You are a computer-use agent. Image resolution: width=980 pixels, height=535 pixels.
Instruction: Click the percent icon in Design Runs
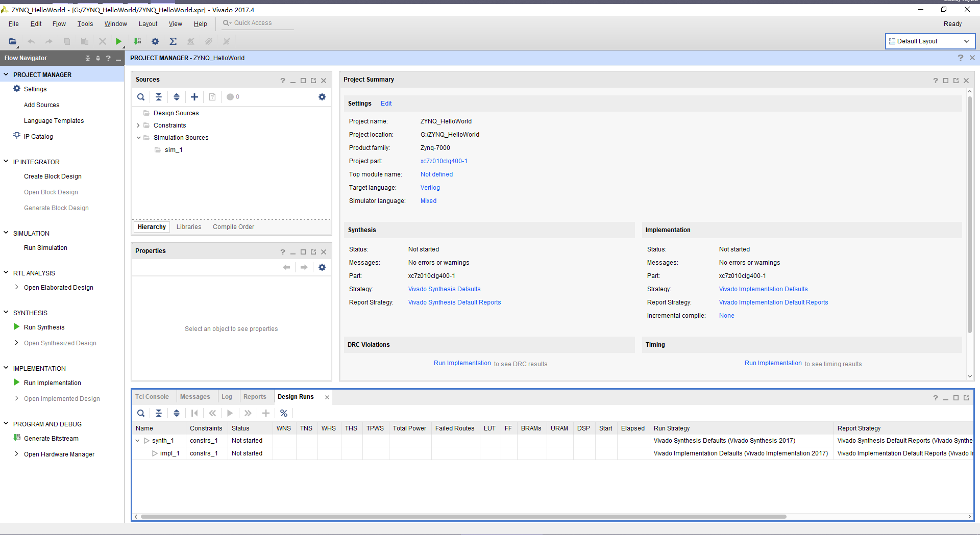coord(284,413)
